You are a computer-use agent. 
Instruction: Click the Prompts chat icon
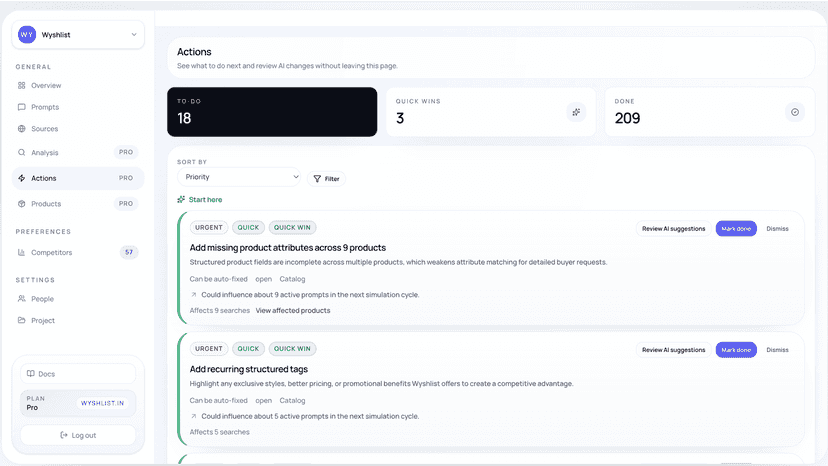[22, 107]
